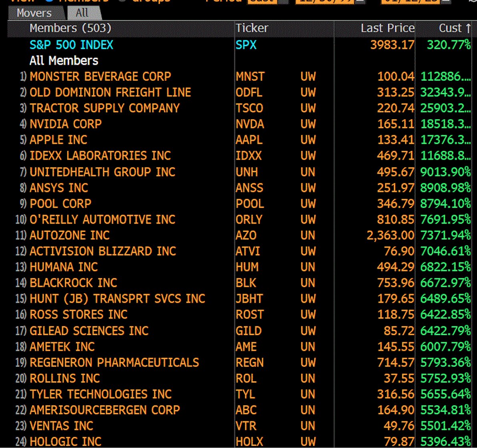Viewport: 477px width, 448px height.
Task: Open BLACKROCK INC row
Action: [239, 283]
